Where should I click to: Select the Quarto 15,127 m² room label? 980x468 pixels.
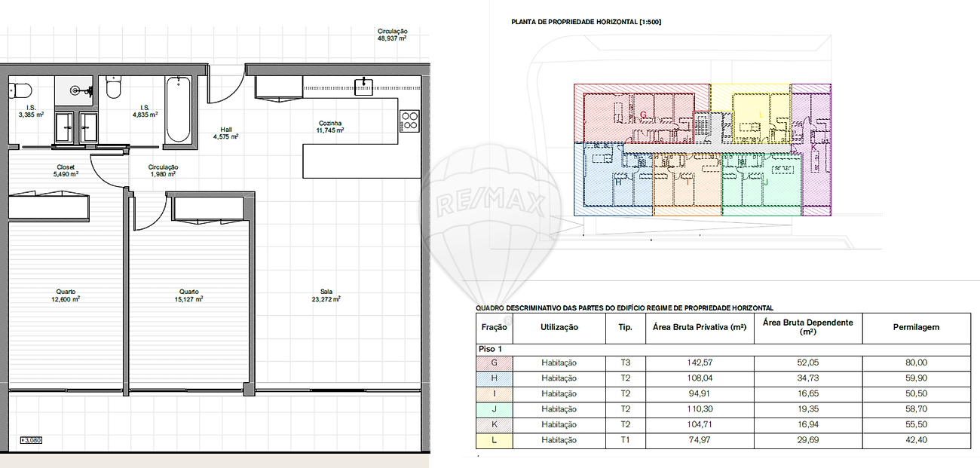tap(188, 295)
